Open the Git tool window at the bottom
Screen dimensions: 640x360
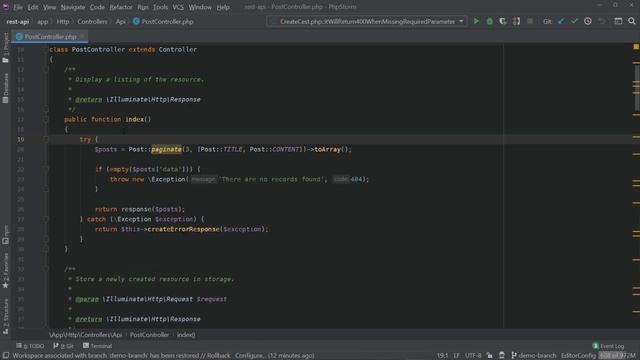click(63, 346)
